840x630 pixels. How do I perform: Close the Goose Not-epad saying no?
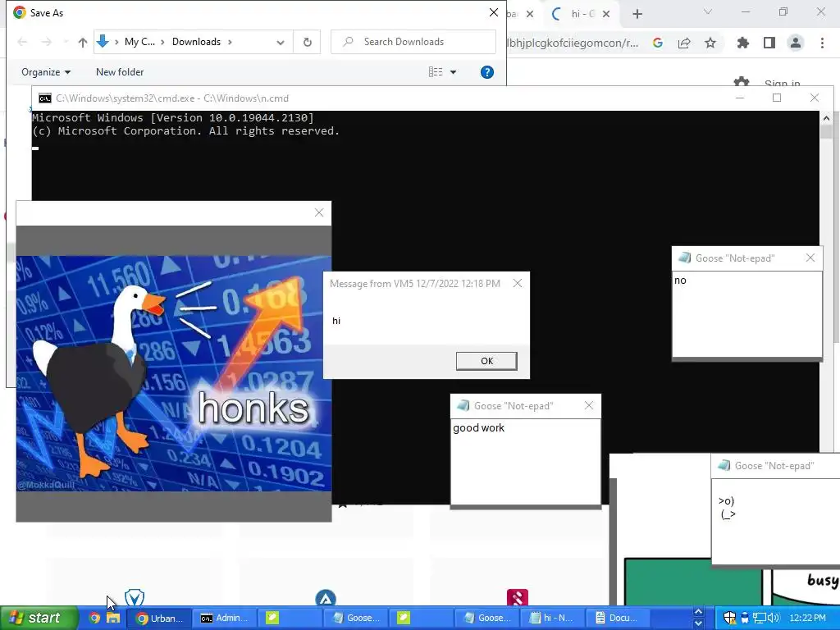[810, 258]
